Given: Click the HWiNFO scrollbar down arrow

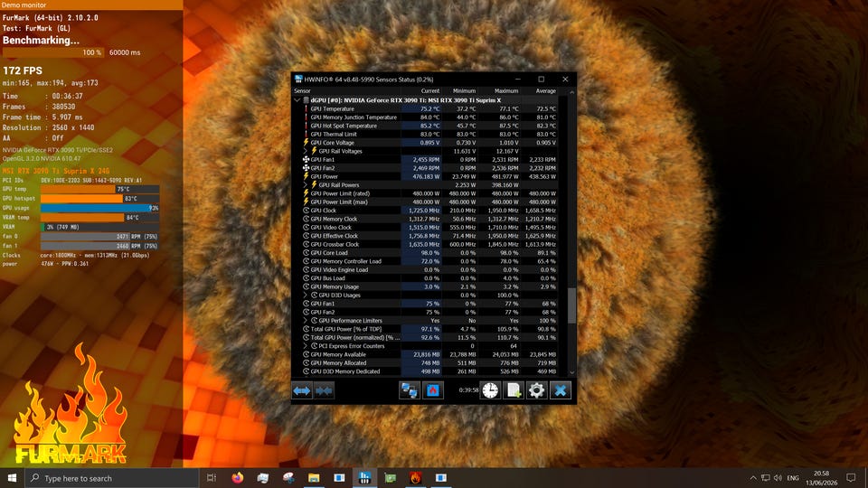Looking at the screenshot, I should pos(571,373).
